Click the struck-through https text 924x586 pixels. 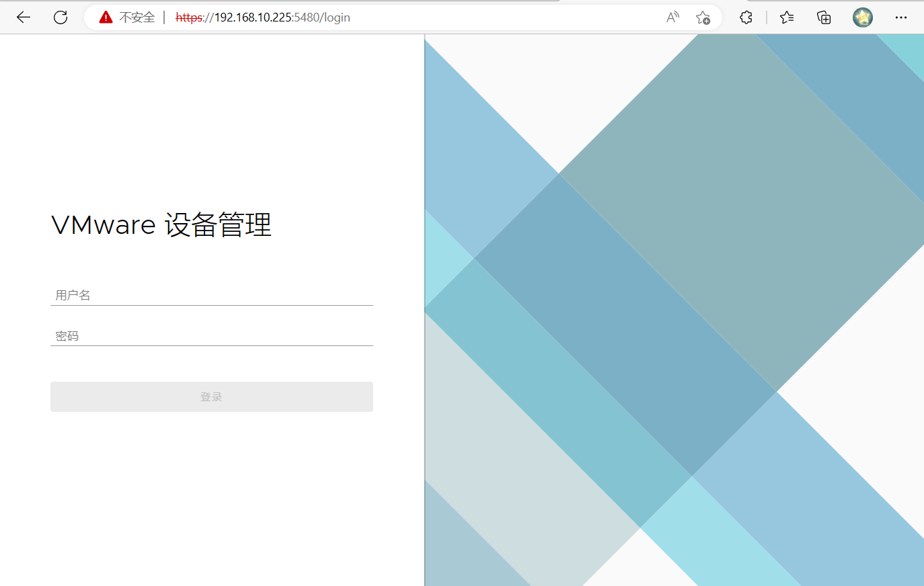[189, 17]
